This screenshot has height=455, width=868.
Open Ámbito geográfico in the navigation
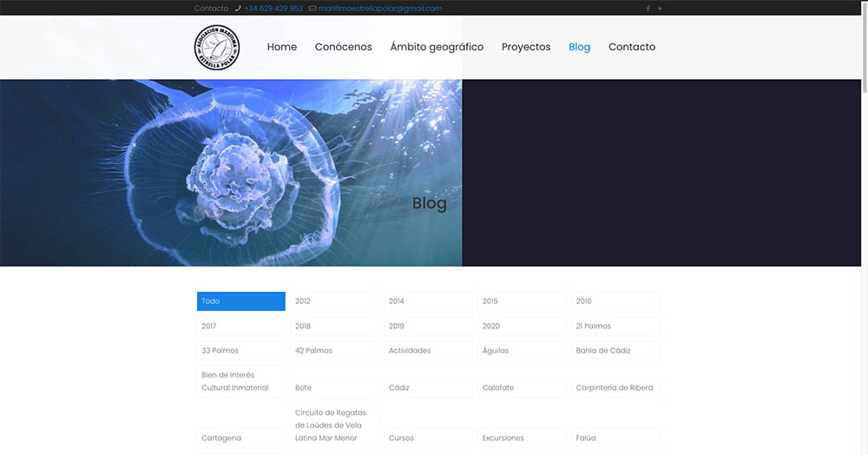click(437, 47)
